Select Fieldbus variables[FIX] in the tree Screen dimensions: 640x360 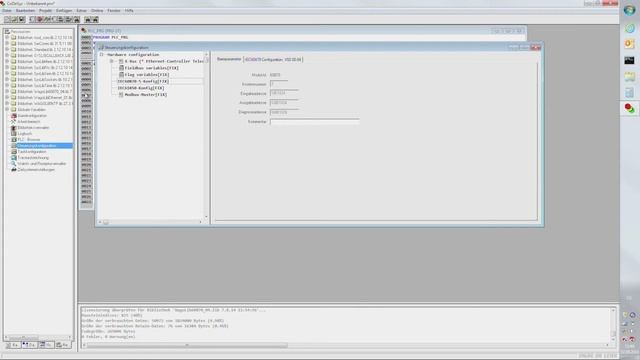pyautogui.click(x=151, y=68)
